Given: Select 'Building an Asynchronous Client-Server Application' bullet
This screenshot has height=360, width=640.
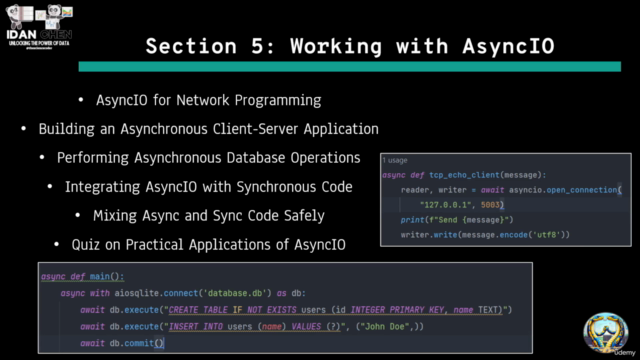Looking at the screenshot, I should pyautogui.click(x=209, y=129).
